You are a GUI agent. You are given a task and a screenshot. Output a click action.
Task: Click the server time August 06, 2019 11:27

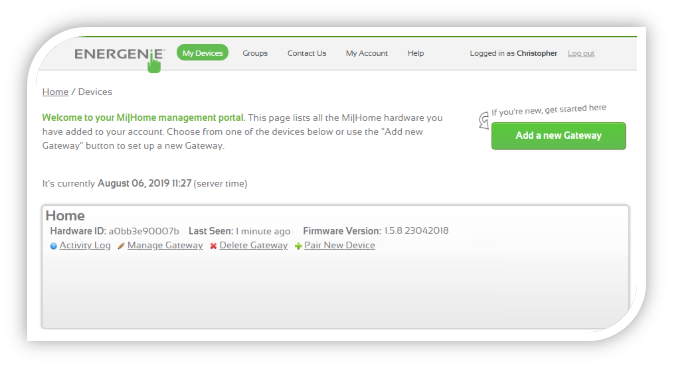point(144,183)
